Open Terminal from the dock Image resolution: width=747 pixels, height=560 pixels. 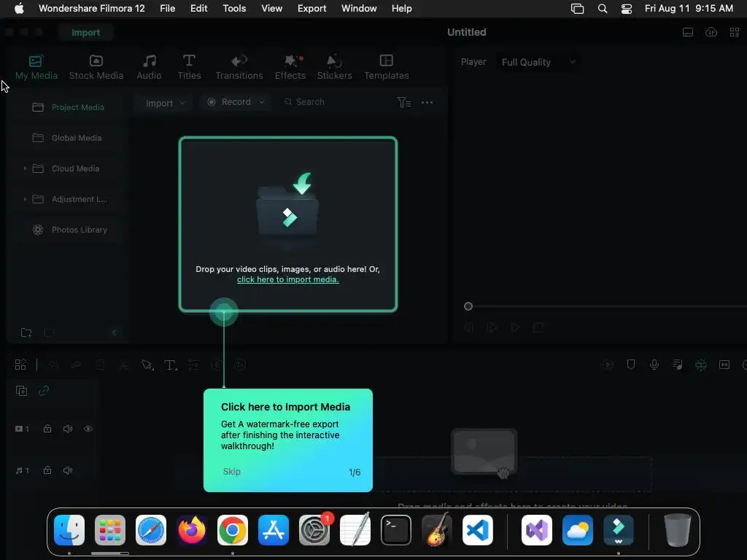tap(396, 530)
